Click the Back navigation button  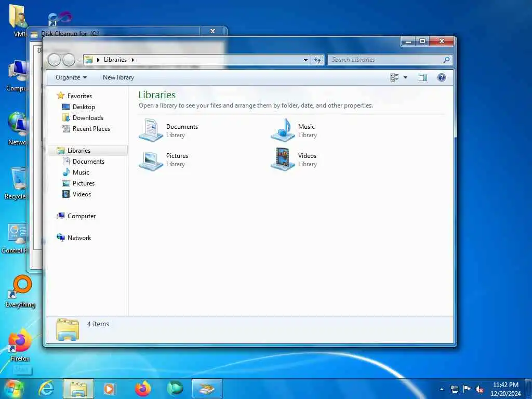point(54,60)
